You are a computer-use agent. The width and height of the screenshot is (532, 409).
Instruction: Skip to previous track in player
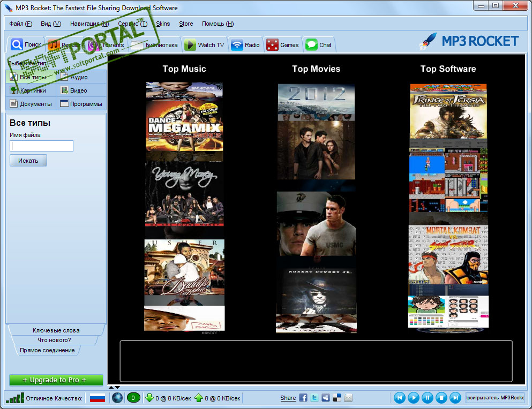pyautogui.click(x=400, y=397)
